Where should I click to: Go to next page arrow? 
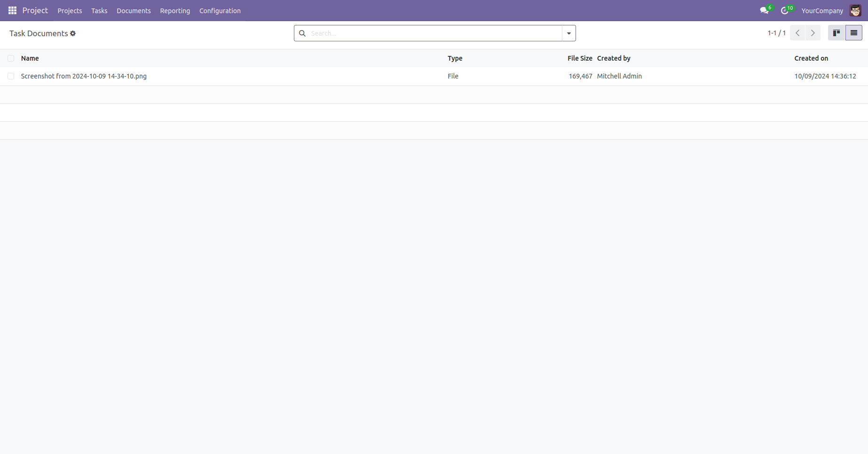point(813,33)
